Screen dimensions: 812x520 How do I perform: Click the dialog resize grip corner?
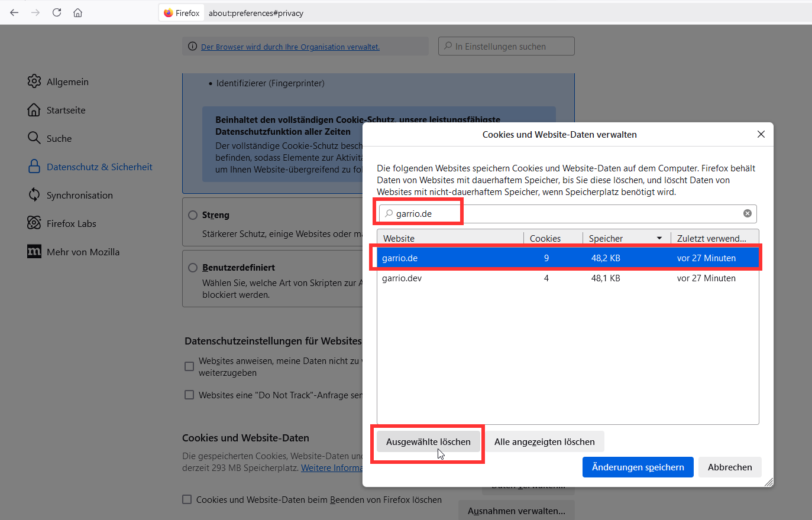pyautogui.click(x=768, y=482)
